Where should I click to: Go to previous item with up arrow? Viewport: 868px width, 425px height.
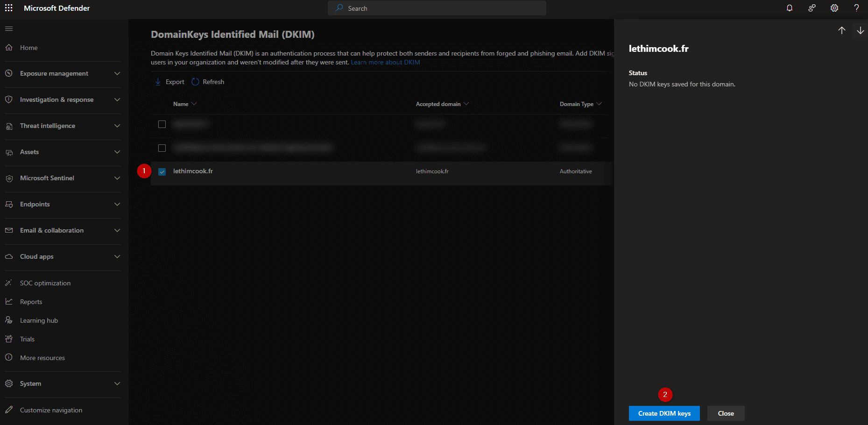[x=842, y=30]
